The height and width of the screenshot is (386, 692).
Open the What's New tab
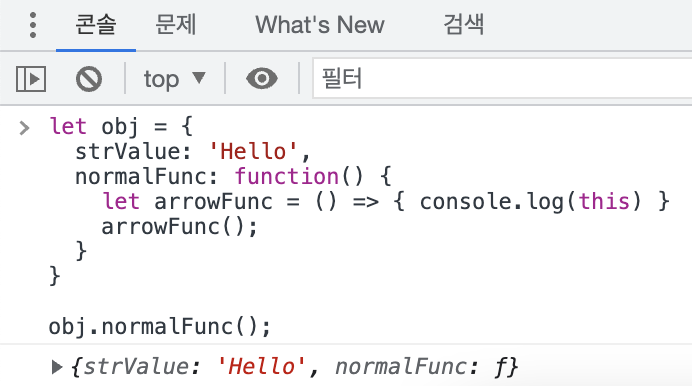[x=320, y=25]
